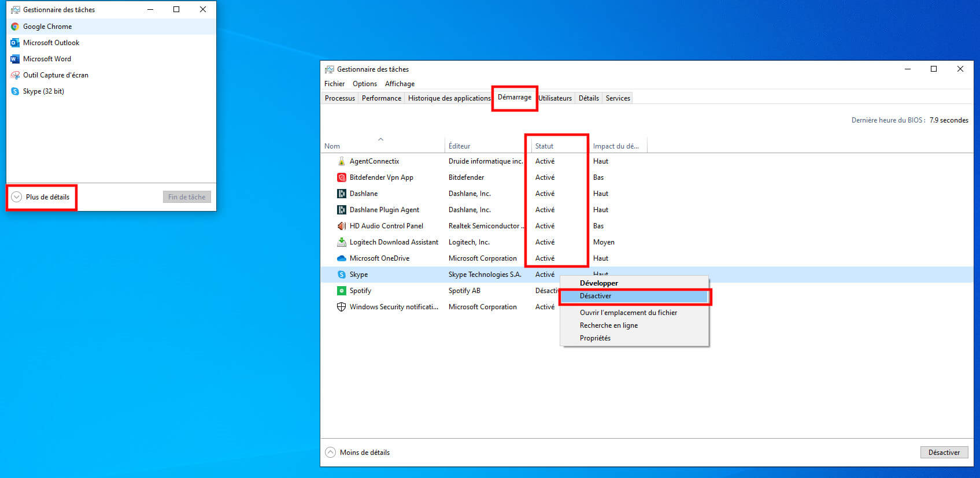Click the Bitdefender Vpn App icon

point(342,177)
